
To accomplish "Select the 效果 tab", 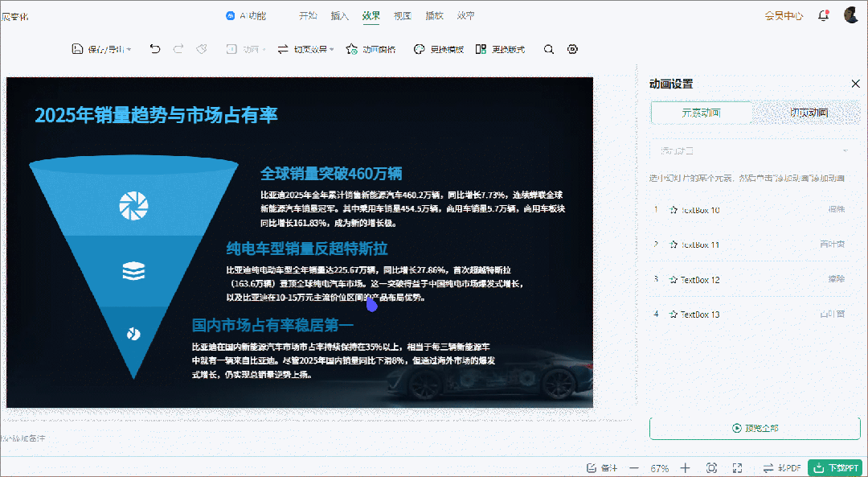I will click(x=371, y=16).
